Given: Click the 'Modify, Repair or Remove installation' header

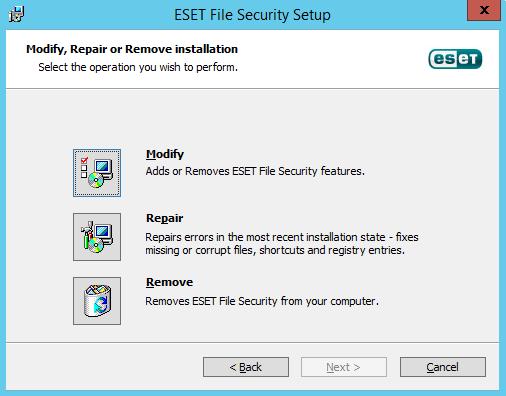Looking at the screenshot, I should pos(132,49).
